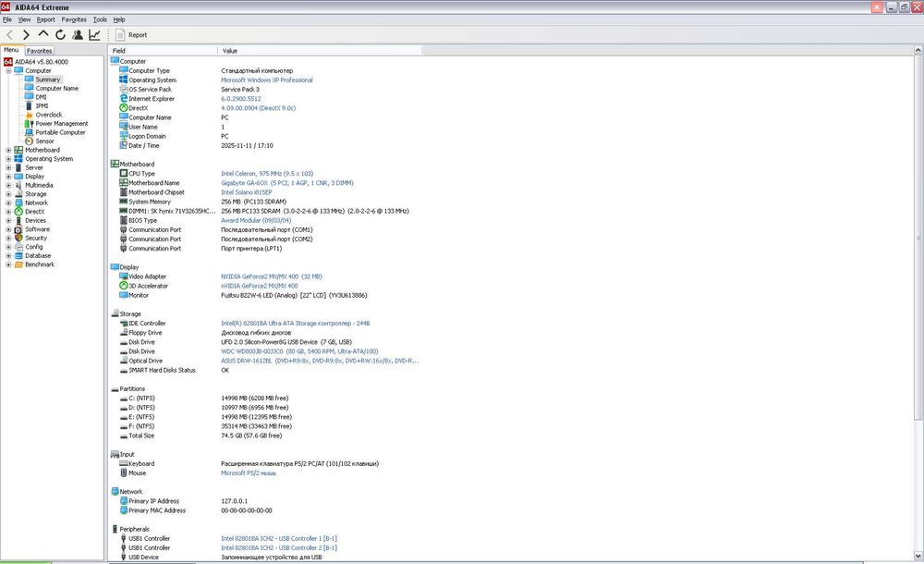Click the Config icon in the tree

(x=18, y=247)
